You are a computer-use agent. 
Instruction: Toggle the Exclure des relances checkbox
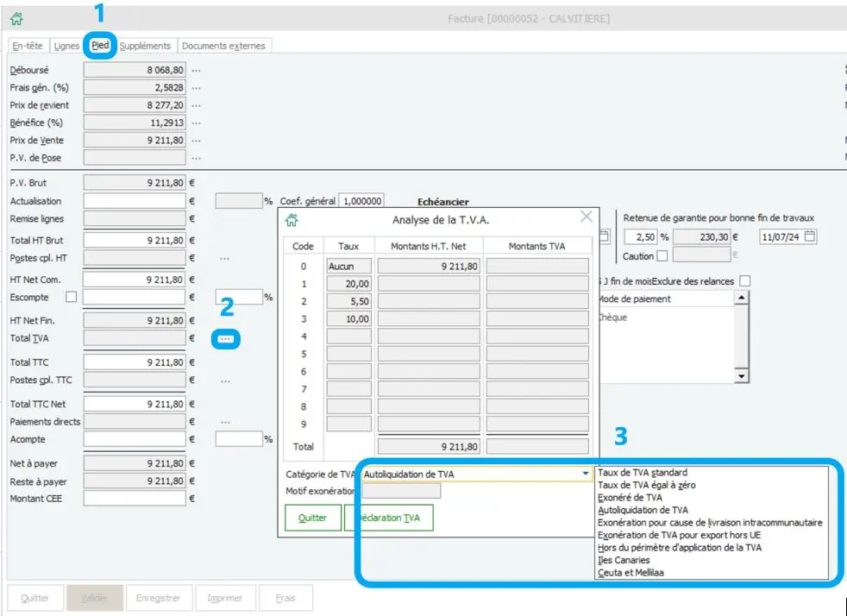(x=745, y=281)
